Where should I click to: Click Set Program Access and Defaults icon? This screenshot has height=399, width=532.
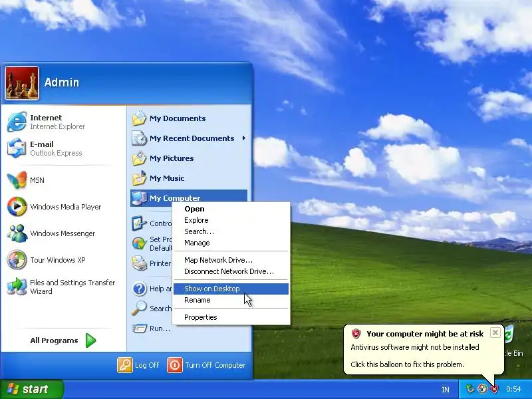(x=139, y=243)
